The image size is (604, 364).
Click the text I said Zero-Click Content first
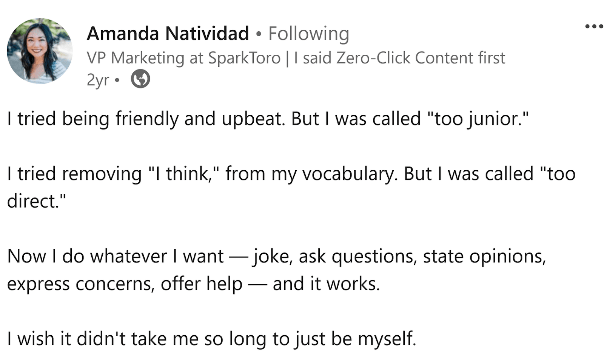(x=400, y=58)
